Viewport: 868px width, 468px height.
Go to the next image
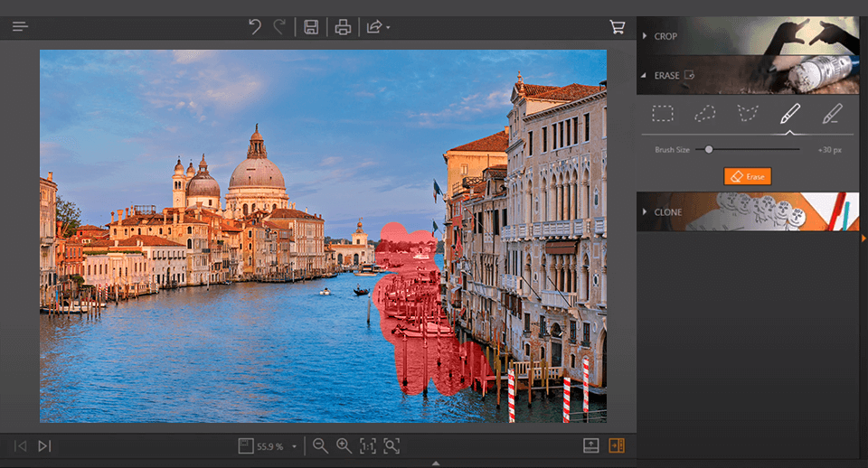coord(44,445)
